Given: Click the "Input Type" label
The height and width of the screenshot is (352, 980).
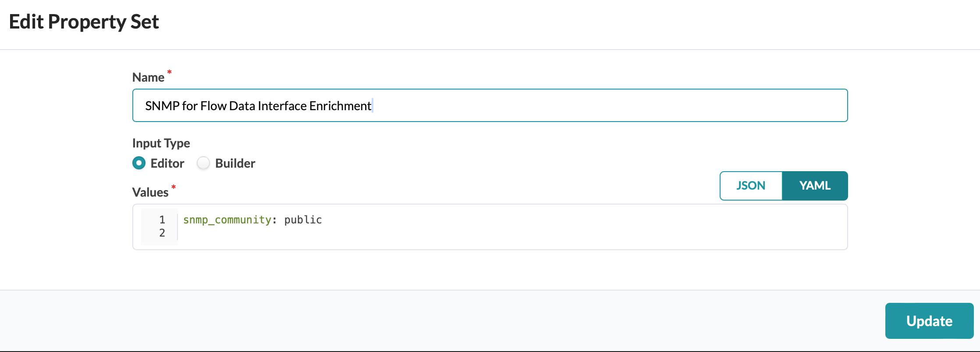Looking at the screenshot, I should click(161, 143).
